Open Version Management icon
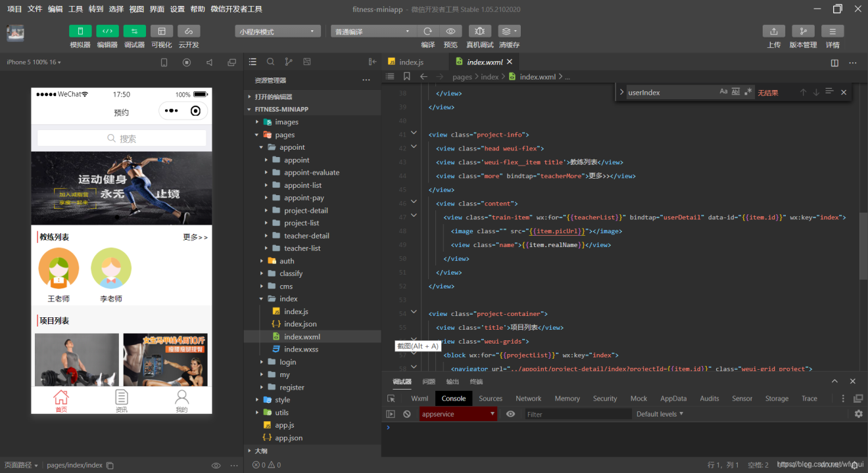Screen dimensions: 868x473 pos(803,32)
